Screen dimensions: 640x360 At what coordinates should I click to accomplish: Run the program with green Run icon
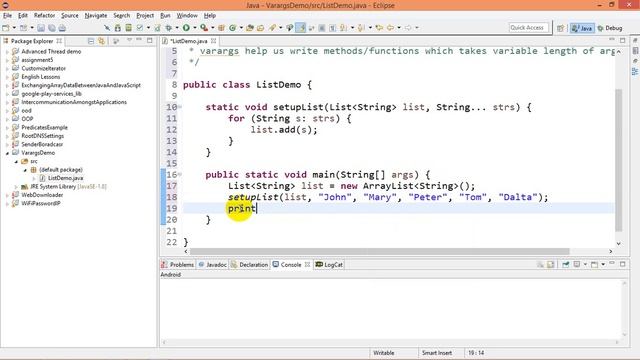coord(186,28)
